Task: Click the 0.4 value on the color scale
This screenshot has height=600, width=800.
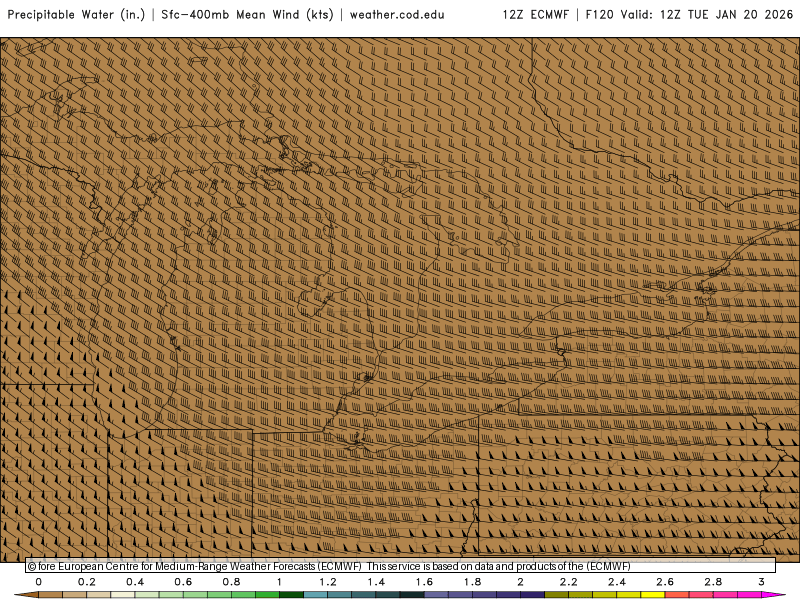Action: coord(135,582)
